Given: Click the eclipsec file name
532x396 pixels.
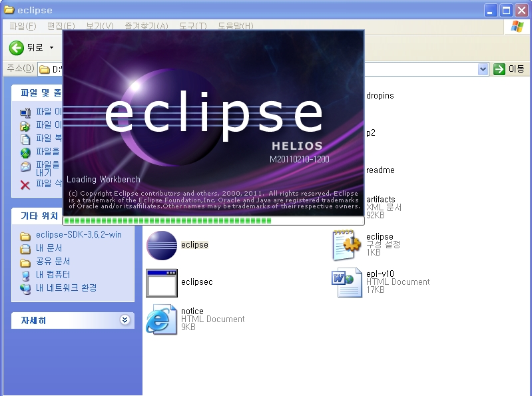Looking at the screenshot, I should tap(197, 282).
